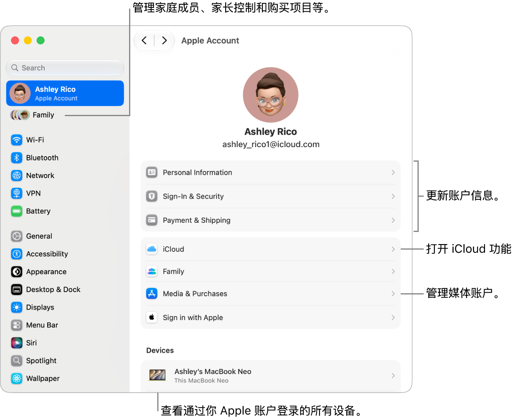Click the Family avatars icon in sidebar
This screenshot has height=420, width=518.
(20, 115)
